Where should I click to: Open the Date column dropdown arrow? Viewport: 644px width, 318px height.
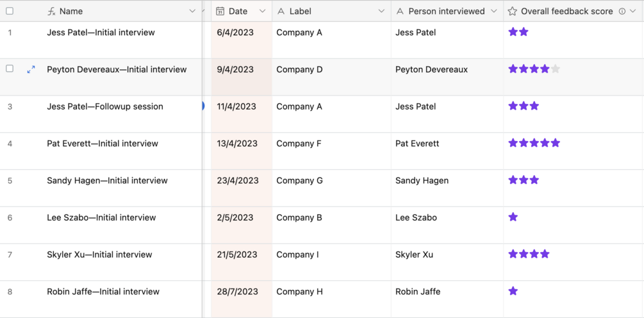[262, 12]
